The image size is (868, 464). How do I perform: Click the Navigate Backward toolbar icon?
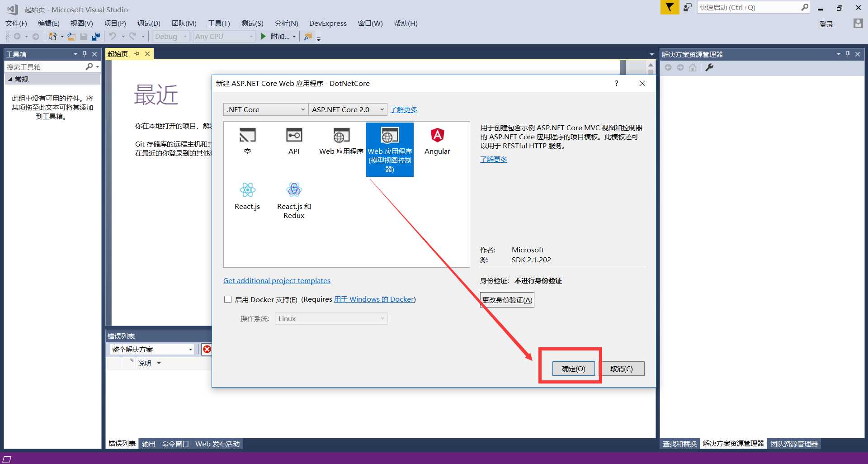tap(17, 36)
